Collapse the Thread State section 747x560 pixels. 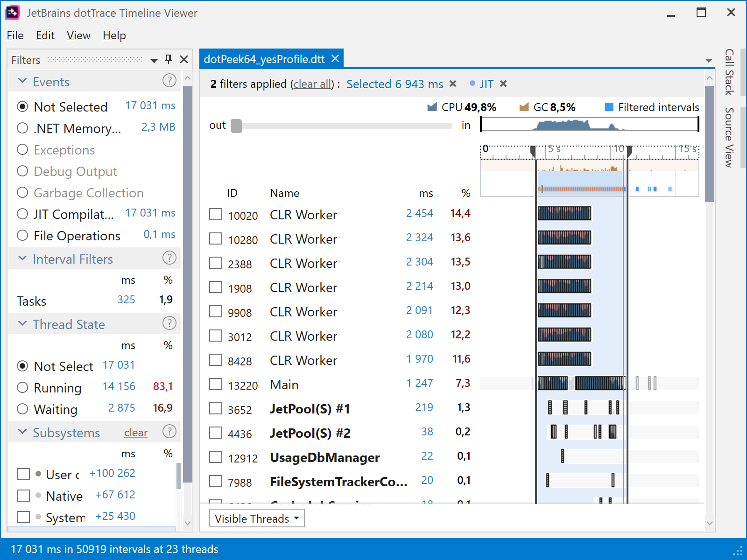[22, 323]
